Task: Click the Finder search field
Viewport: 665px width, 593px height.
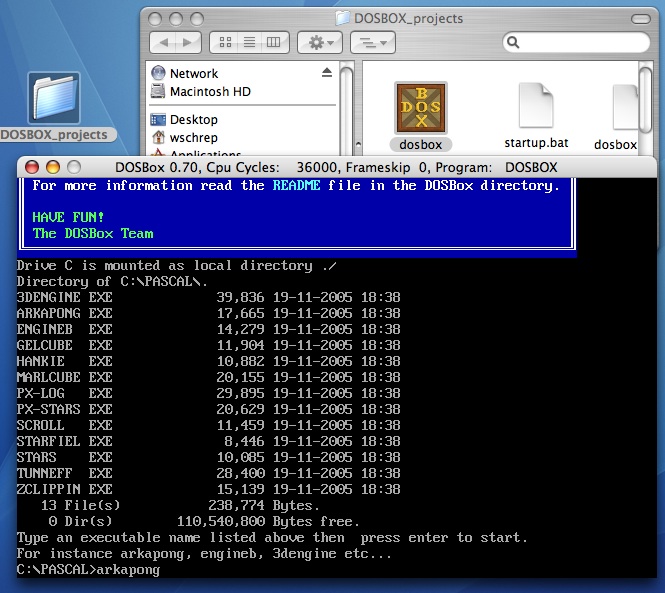Action: pos(576,42)
